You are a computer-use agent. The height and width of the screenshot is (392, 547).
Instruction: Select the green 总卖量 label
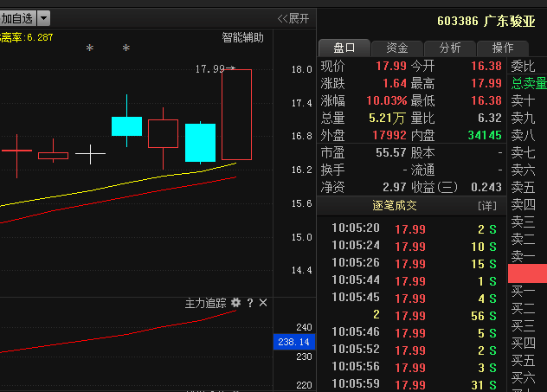coord(529,83)
